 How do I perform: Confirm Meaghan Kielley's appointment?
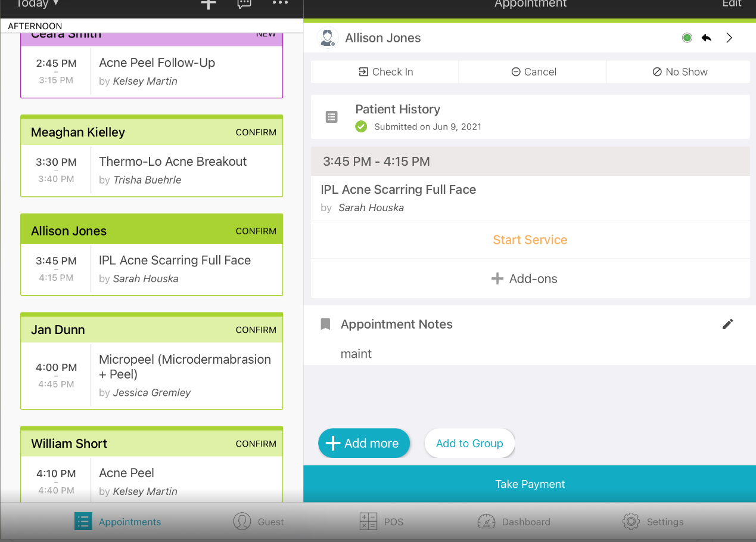coord(256,132)
